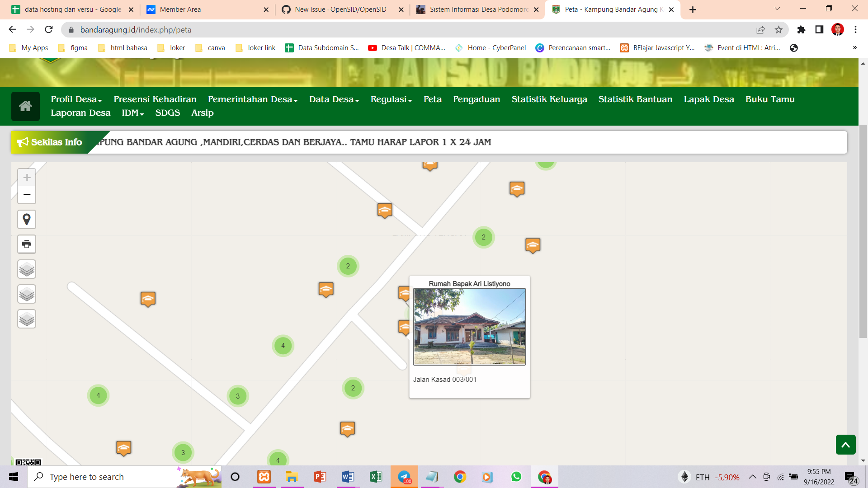This screenshot has height=488, width=868.
Task: Click the green scroll-to-top arrow button
Action: [x=846, y=445]
